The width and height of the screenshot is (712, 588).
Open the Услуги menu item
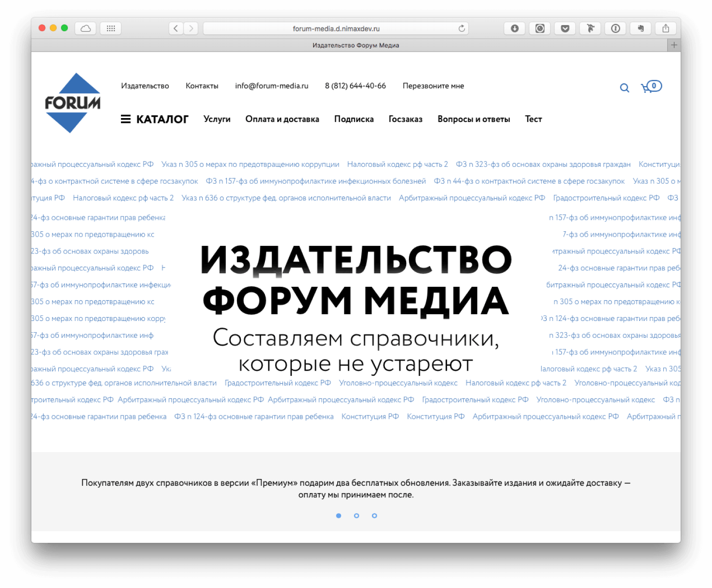click(x=217, y=119)
